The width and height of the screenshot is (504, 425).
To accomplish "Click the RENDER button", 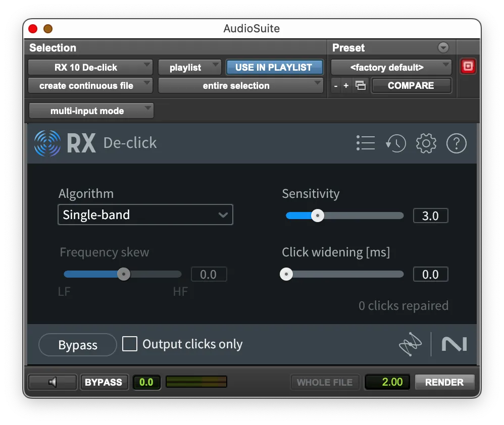I will click(x=444, y=382).
